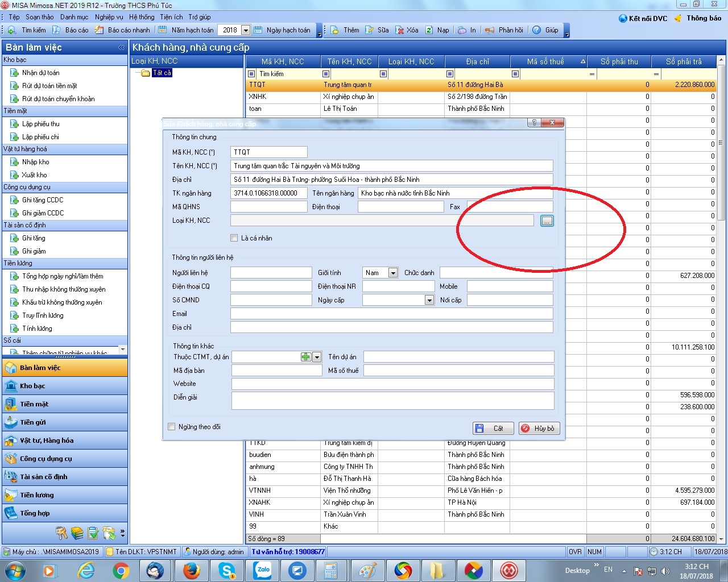
Task: Switch to Tiền lương module
Action: [x=65, y=495]
